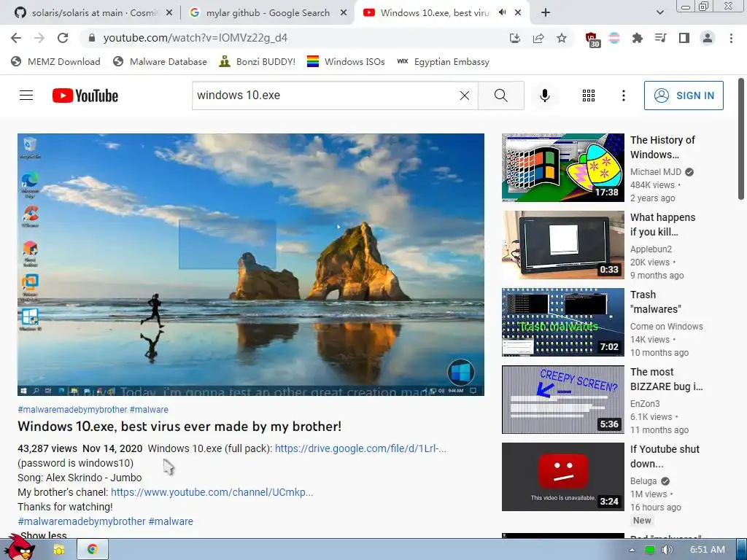Open What happens if you kill video thumbnail
The height and width of the screenshot is (560, 747).
(562, 245)
